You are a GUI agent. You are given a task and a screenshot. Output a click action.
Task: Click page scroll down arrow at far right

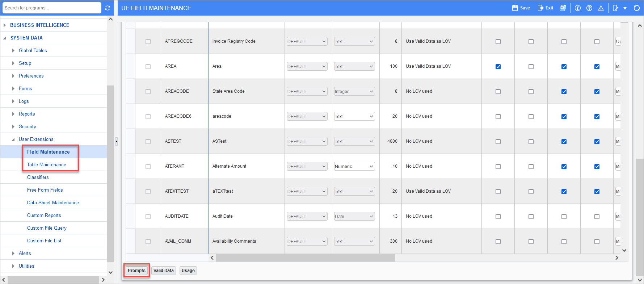640,280
